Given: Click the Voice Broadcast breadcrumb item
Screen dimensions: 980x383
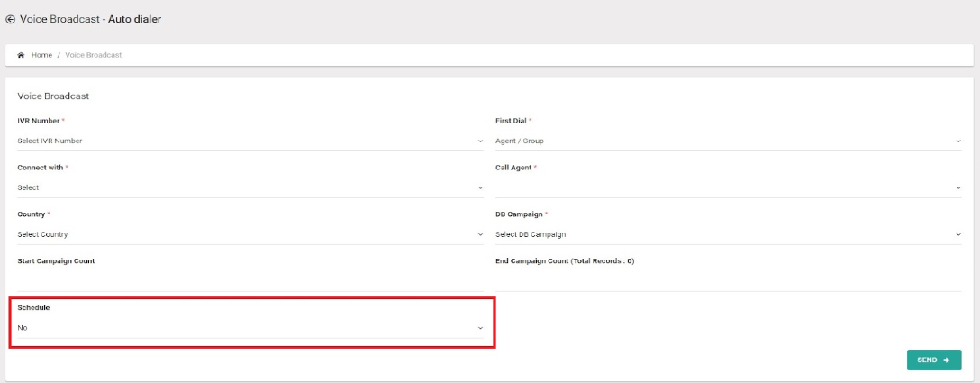Looking at the screenshot, I should pyautogui.click(x=94, y=55).
